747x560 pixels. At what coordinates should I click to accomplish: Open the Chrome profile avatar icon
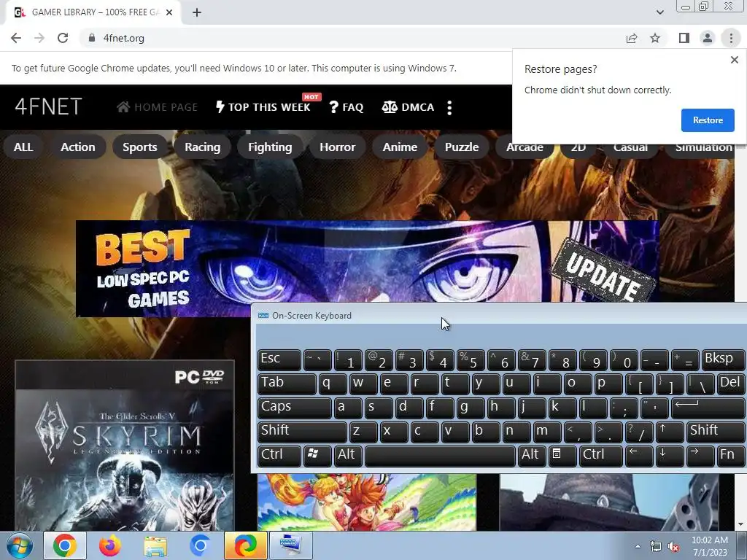708,38
